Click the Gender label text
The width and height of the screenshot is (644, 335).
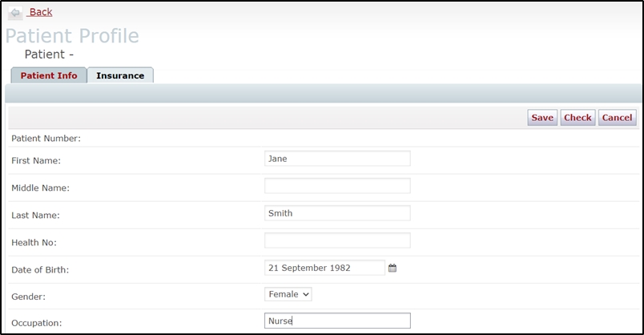pyautogui.click(x=28, y=297)
